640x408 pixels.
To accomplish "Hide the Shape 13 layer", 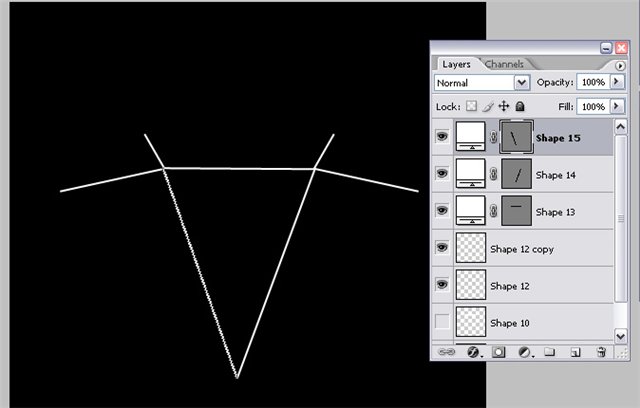I will pos(442,210).
